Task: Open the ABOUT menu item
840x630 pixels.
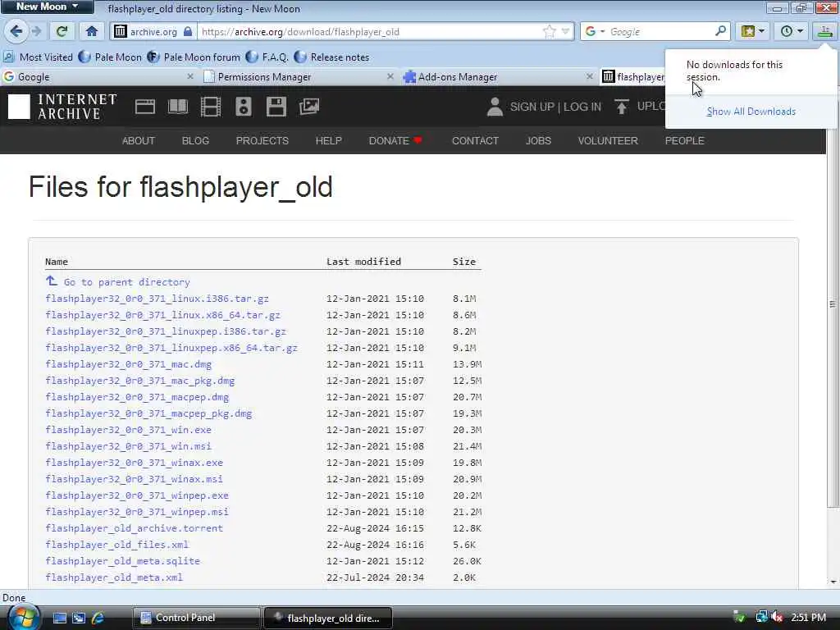Action: point(138,140)
